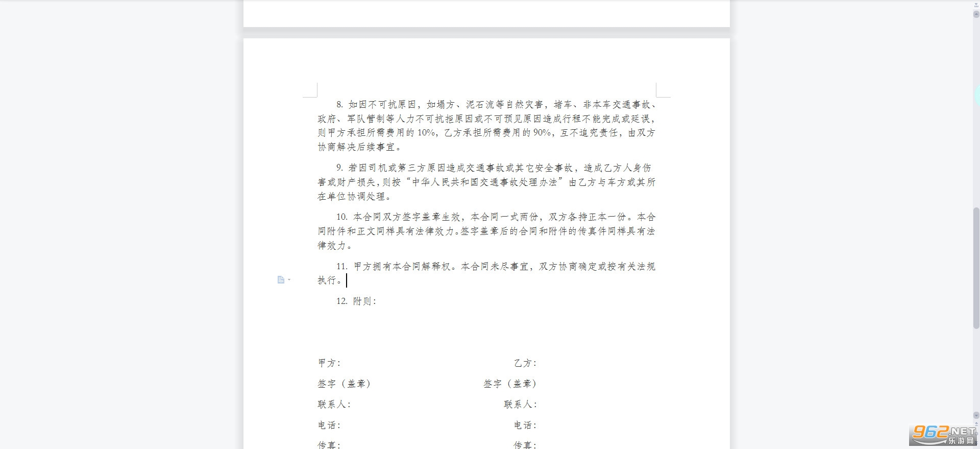Click the paragraph layout icon beside clause 11

click(281, 280)
